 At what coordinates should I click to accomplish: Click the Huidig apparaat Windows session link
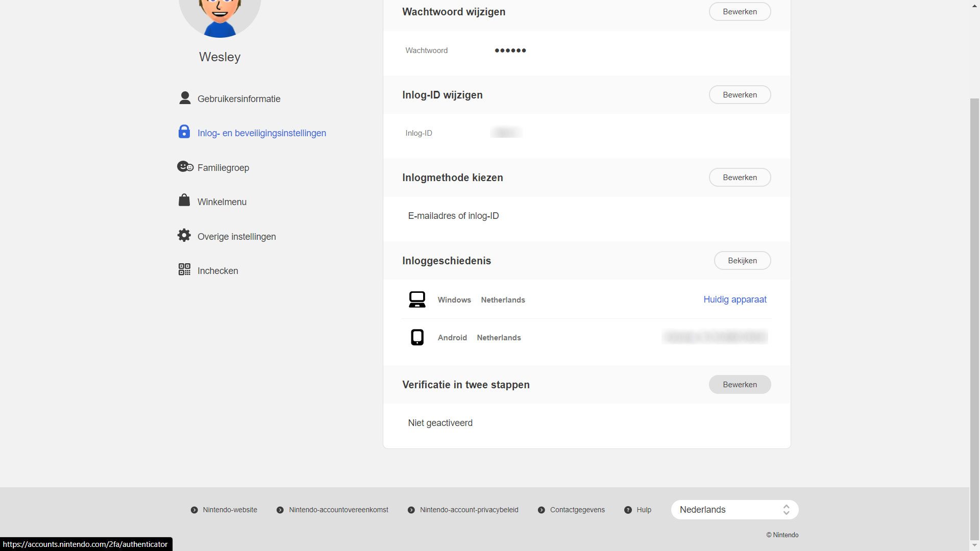pos(734,298)
